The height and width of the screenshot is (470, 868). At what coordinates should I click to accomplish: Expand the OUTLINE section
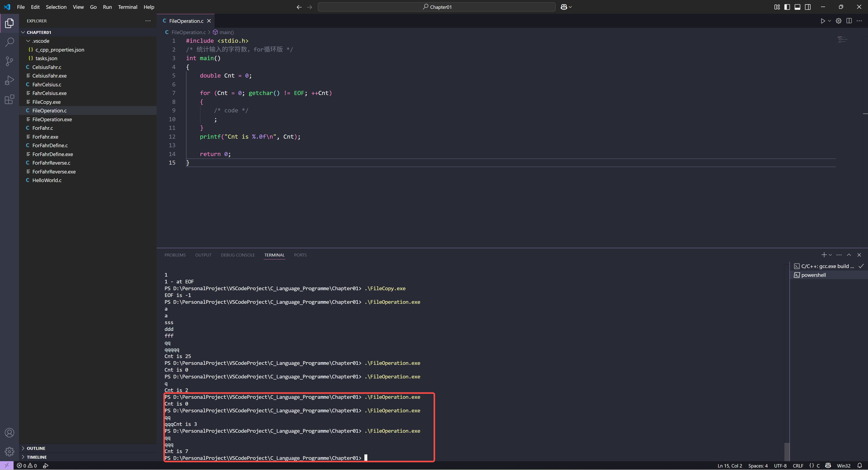click(x=36, y=448)
